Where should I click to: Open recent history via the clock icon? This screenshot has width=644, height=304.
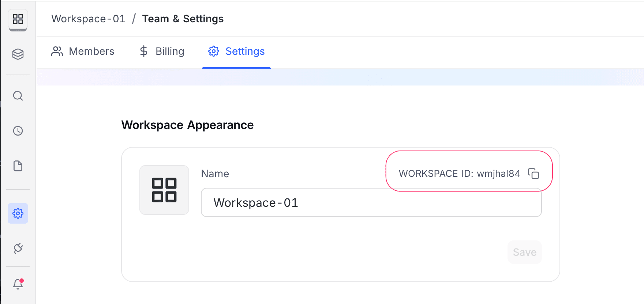click(18, 130)
